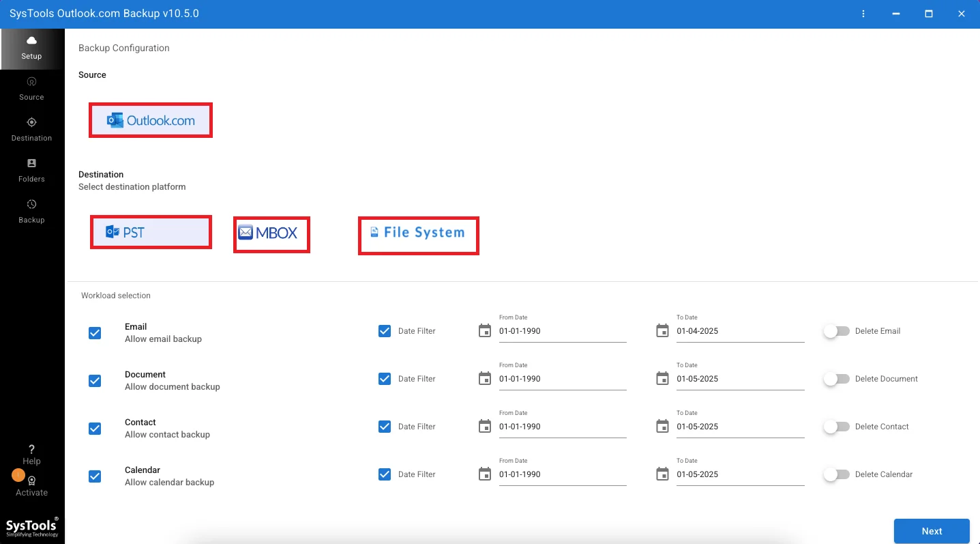
Task: Uncheck the Email backup checkbox
Action: click(x=95, y=333)
